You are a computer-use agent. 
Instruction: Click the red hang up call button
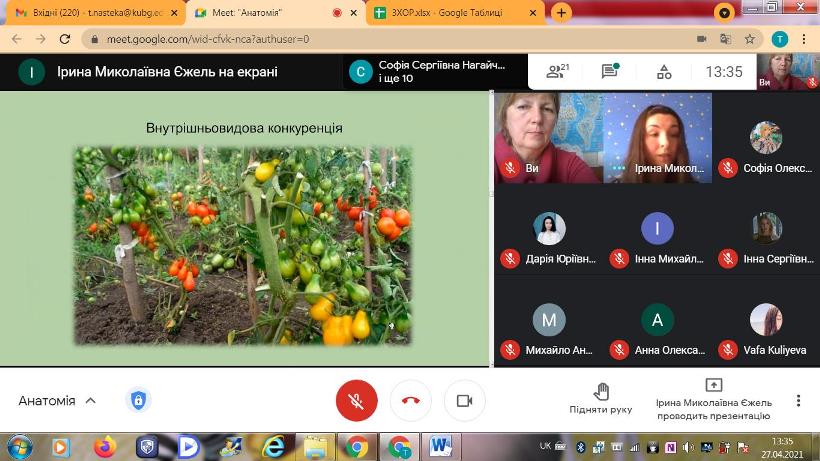click(410, 401)
